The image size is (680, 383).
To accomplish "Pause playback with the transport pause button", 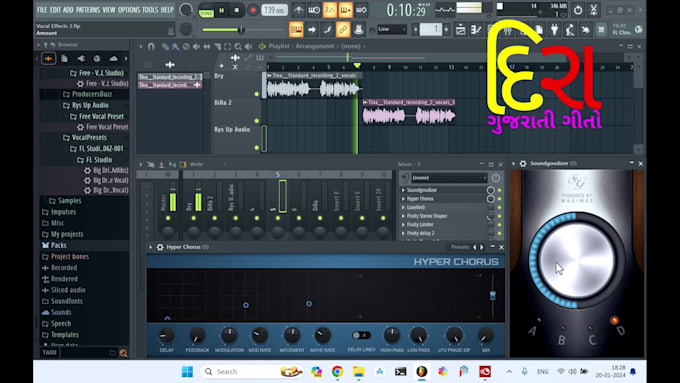I will (222, 10).
